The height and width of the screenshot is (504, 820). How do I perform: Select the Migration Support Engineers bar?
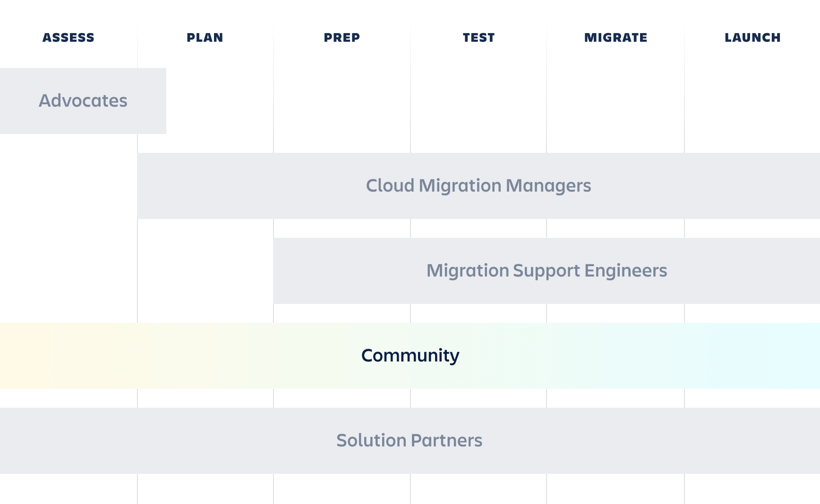click(547, 271)
